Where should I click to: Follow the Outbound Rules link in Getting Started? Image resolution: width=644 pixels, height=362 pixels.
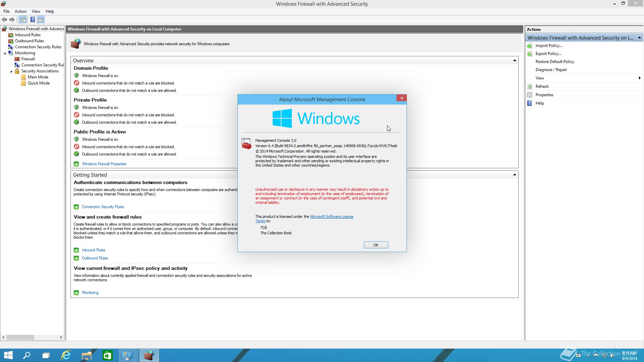pos(95,258)
